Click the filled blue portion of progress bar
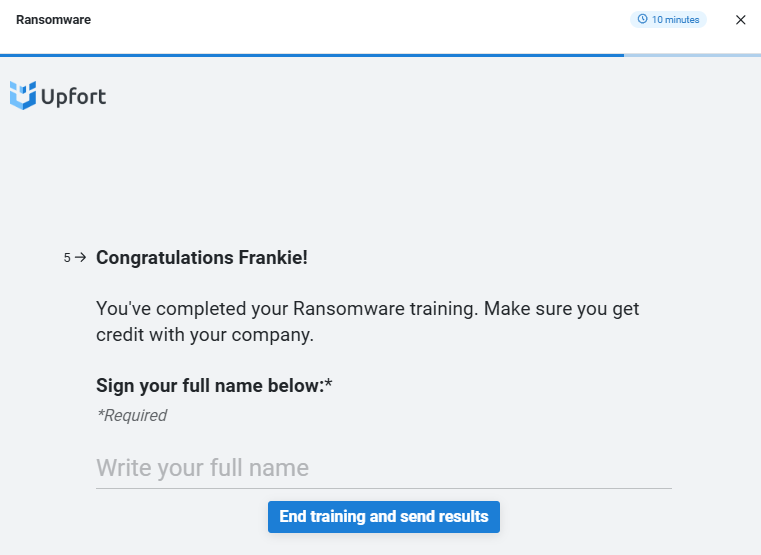Screen dimensions: 761x555 pos(312,55)
